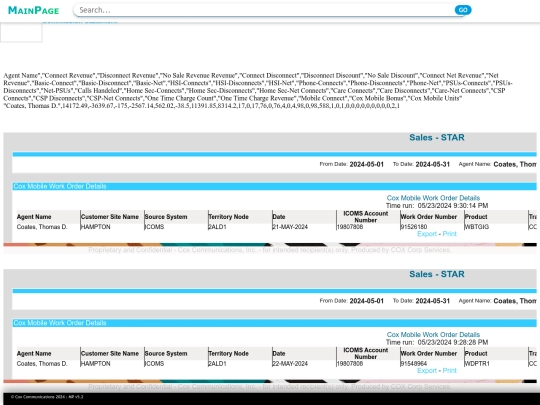The width and height of the screenshot is (540, 405).
Task: Click the first Sales - STAR heading
Action: point(437,137)
